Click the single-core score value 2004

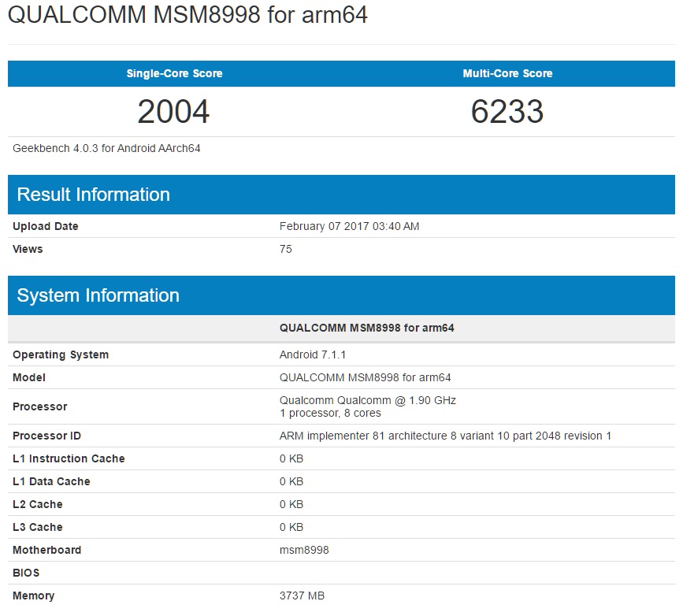[x=173, y=112]
